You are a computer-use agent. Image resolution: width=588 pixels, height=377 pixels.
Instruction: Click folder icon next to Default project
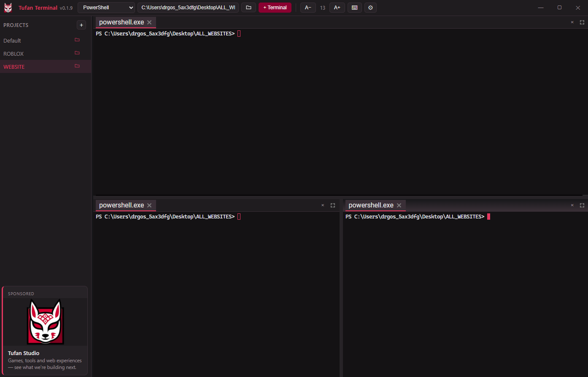click(77, 40)
